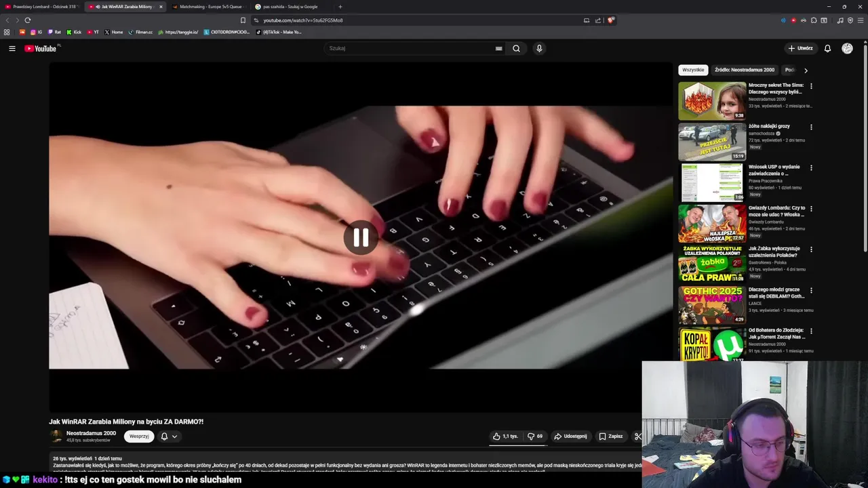Open the Kick bookmark
The image size is (868, 488).
[x=74, y=32]
